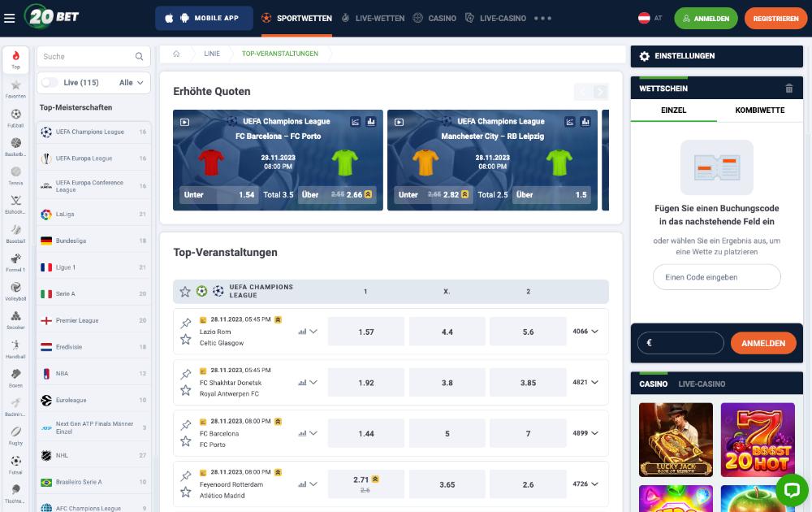Screen dimensions: 812x512
Task: Select Tennis sport icon in sidebar
Action: click(15, 176)
